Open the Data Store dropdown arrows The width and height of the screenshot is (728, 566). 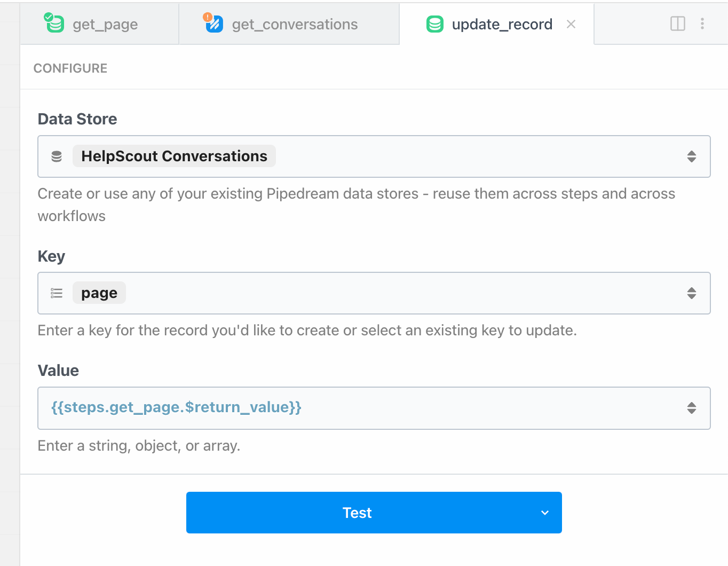(x=692, y=156)
